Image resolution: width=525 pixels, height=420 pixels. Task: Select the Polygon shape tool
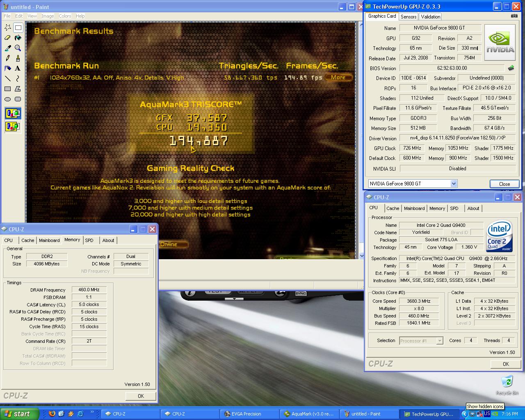coord(18,89)
